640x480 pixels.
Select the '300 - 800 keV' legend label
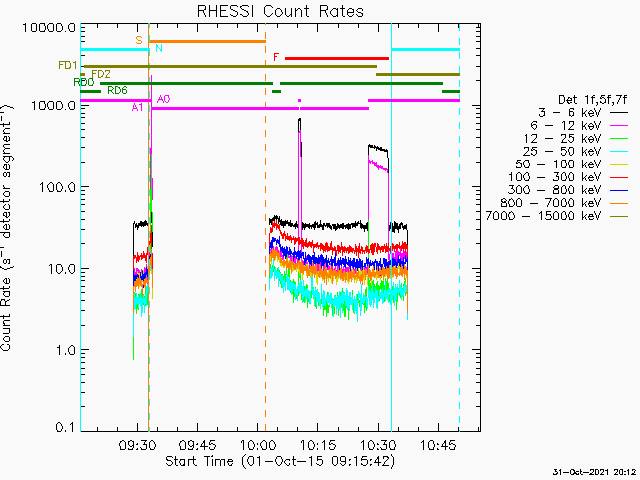pos(554,190)
